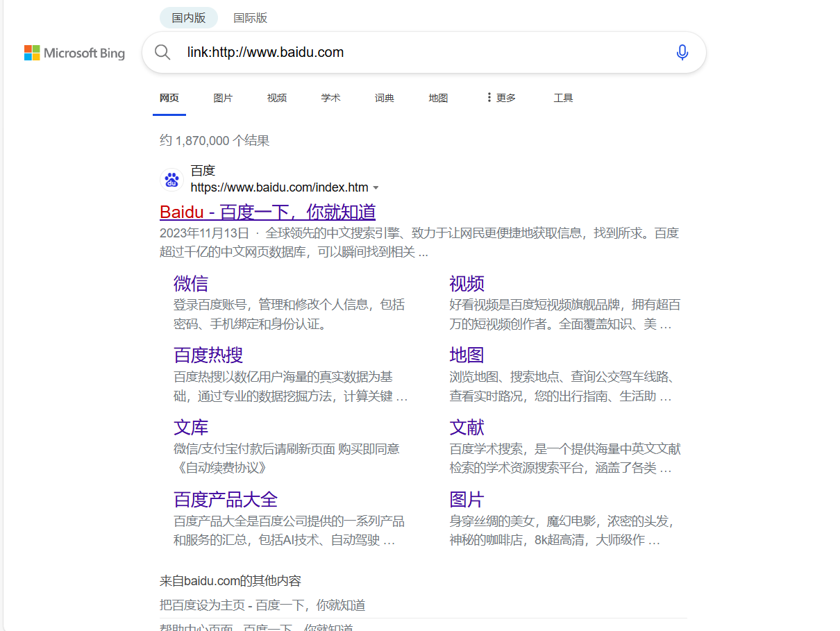Click the Microsoft Bing logo

coord(74,53)
